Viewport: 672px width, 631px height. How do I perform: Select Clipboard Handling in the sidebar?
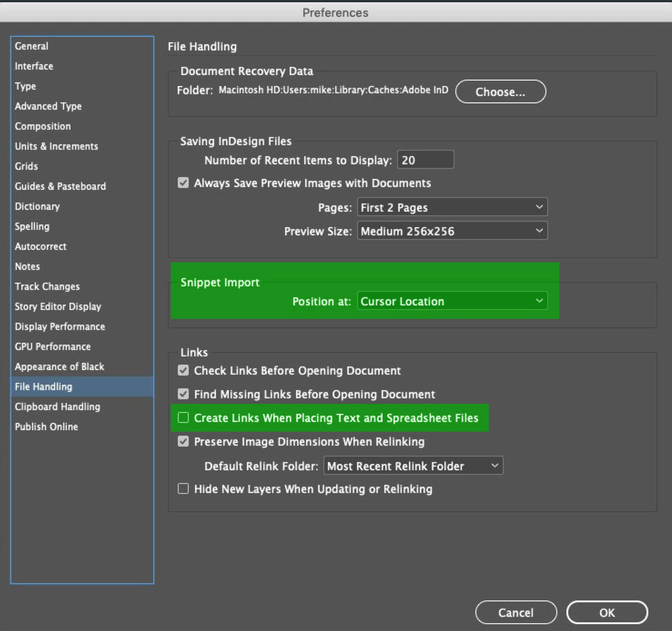click(57, 406)
